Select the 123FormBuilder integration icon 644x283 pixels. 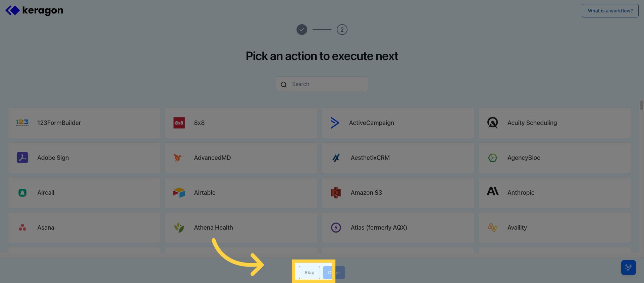22,123
